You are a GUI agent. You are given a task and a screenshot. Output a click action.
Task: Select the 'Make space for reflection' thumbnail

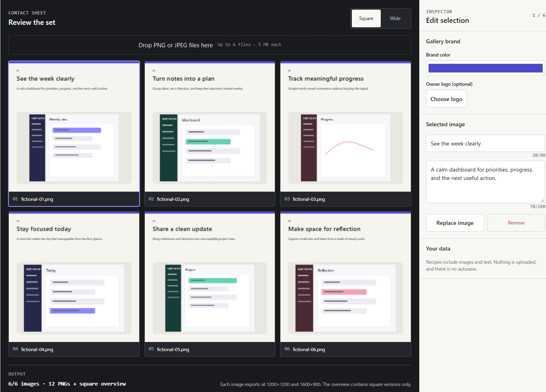click(345, 284)
